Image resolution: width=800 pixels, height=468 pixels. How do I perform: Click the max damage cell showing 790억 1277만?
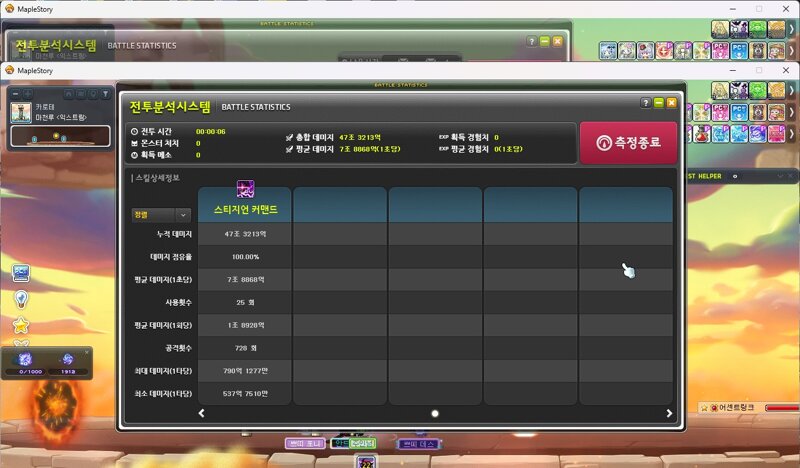click(245, 371)
